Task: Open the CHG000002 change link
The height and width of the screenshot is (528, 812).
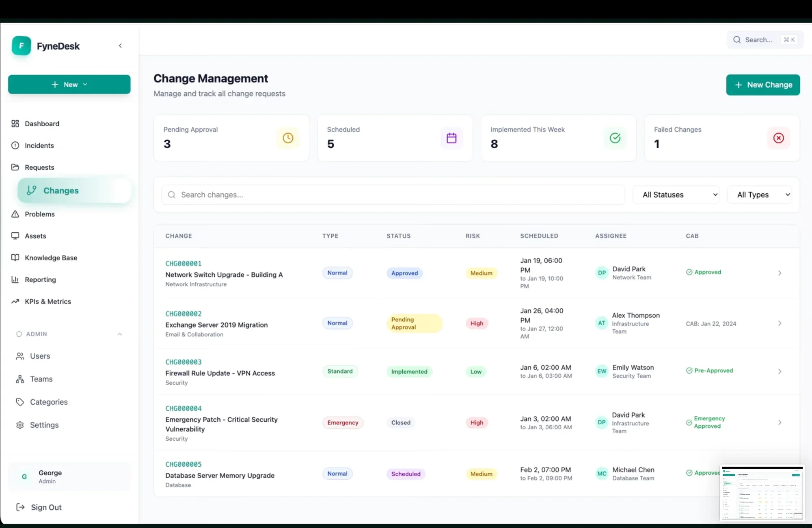Action: pyautogui.click(x=184, y=314)
